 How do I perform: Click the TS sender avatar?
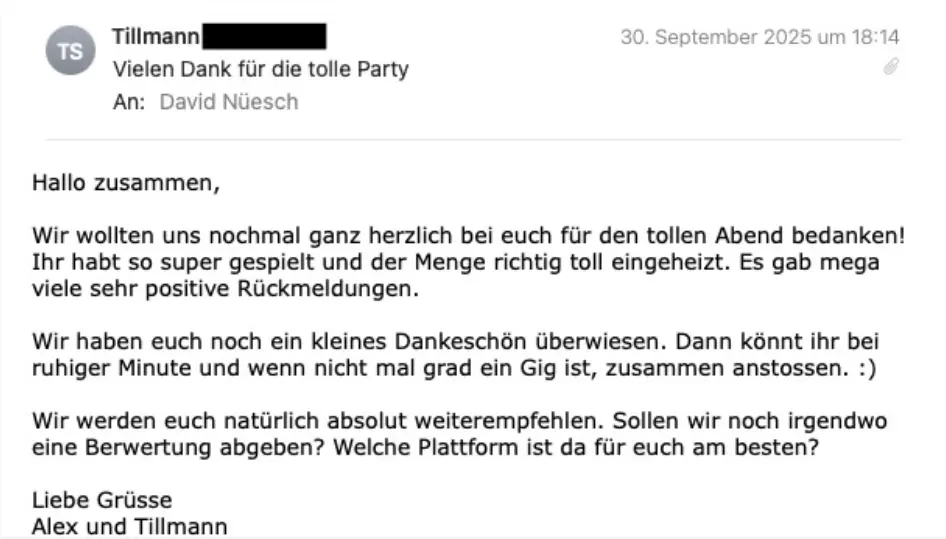[71, 52]
